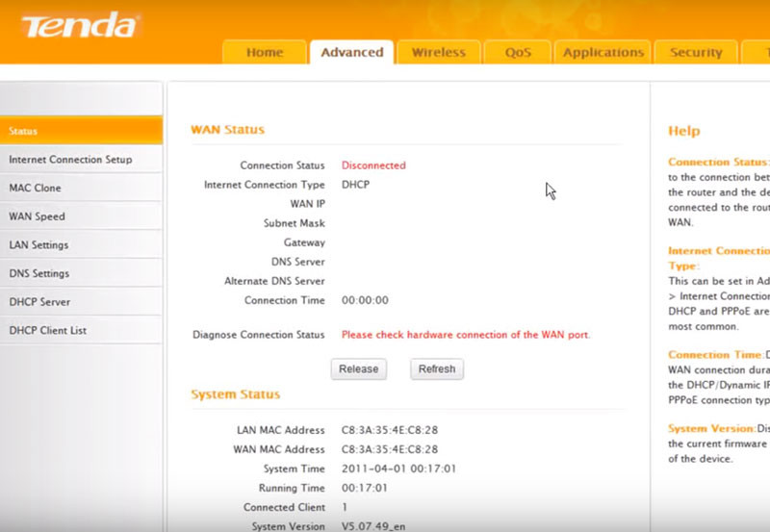Image resolution: width=770 pixels, height=532 pixels.
Task: Click the Connected Client count
Action: coord(345,507)
